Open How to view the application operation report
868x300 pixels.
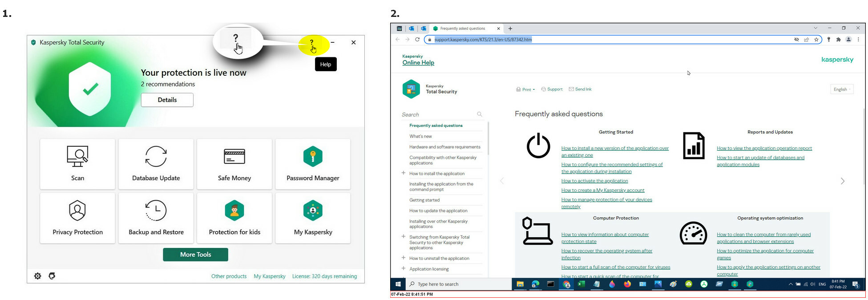pos(764,149)
